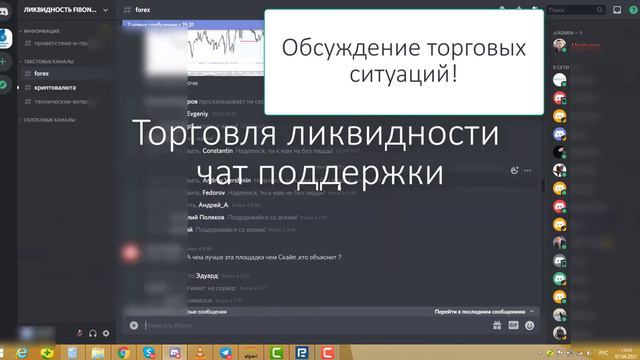640x360 pixels.
Task: Click the username Андрей_А in chat
Action: pos(213,205)
